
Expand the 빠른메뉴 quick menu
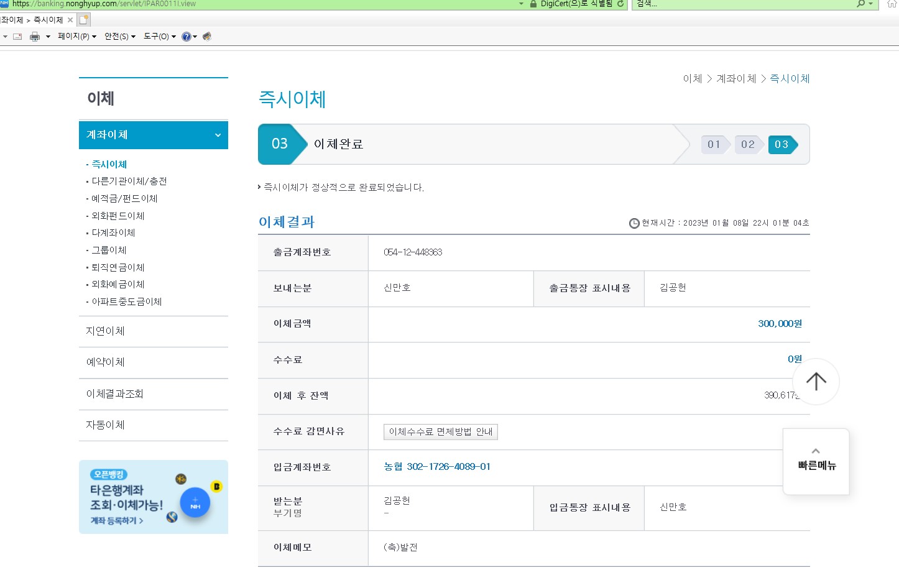pyautogui.click(x=816, y=462)
